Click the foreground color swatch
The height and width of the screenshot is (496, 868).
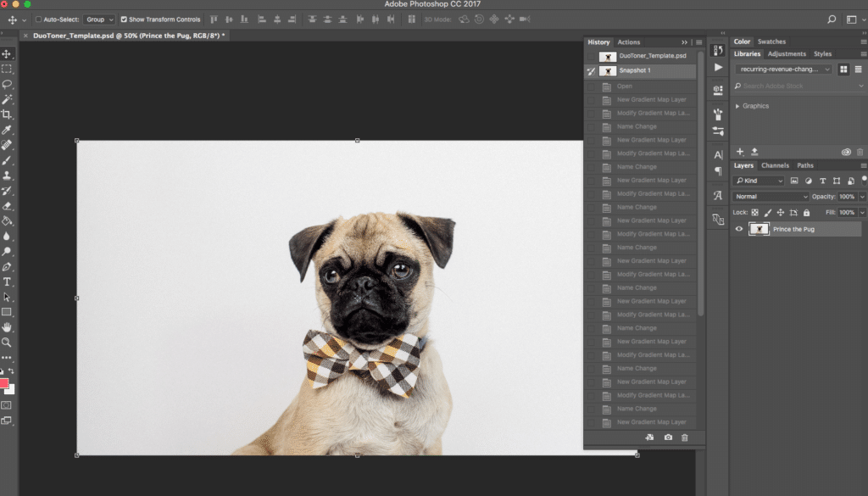click(5, 383)
